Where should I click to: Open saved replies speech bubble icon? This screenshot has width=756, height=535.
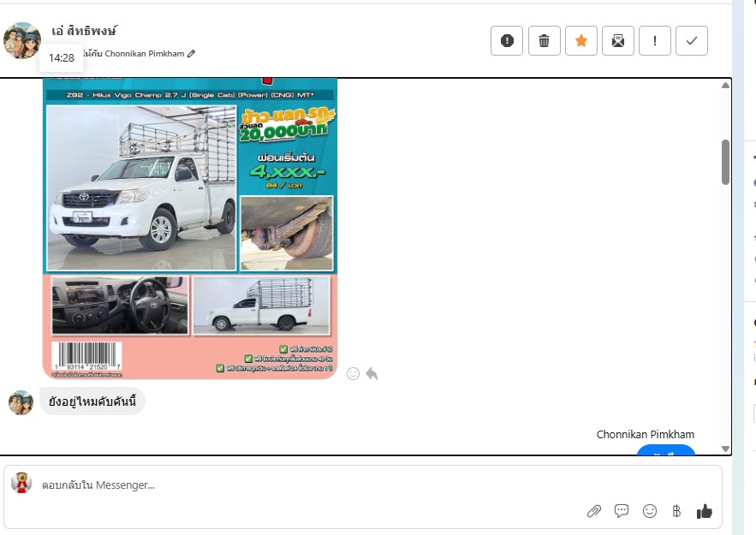(x=622, y=511)
